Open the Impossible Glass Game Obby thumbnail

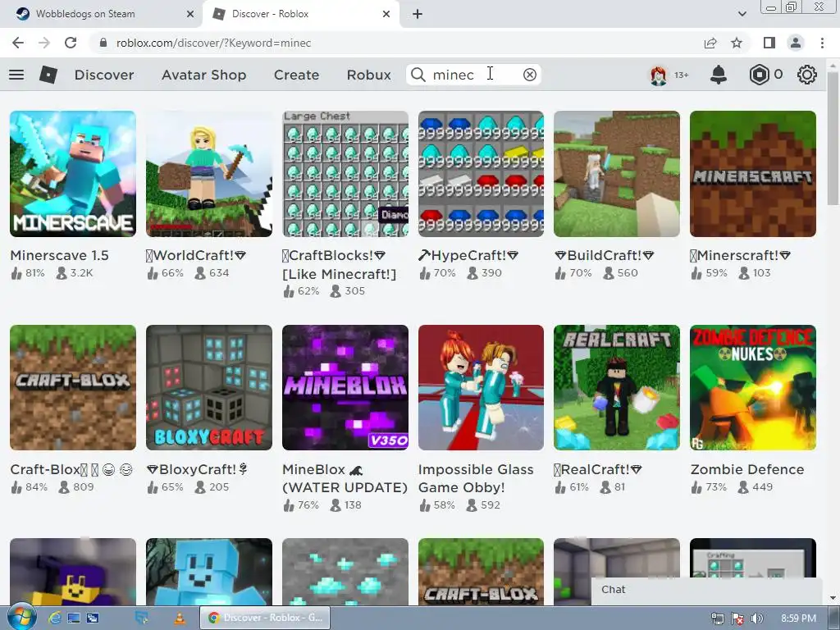click(x=481, y=387)
